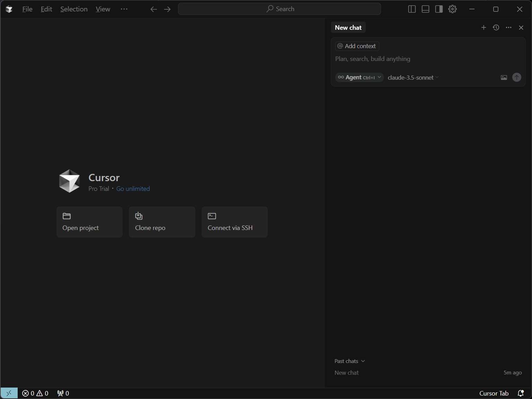Go forward with the right arrow
532x399 pixels.
pyautogui.click(x=167, y=9)
